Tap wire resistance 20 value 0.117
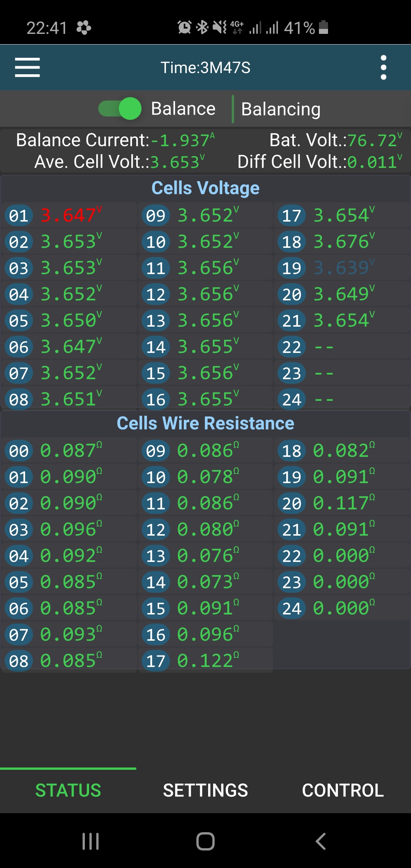Image resolution: width=411 pixels, height=868 pixels. (341, 503)
